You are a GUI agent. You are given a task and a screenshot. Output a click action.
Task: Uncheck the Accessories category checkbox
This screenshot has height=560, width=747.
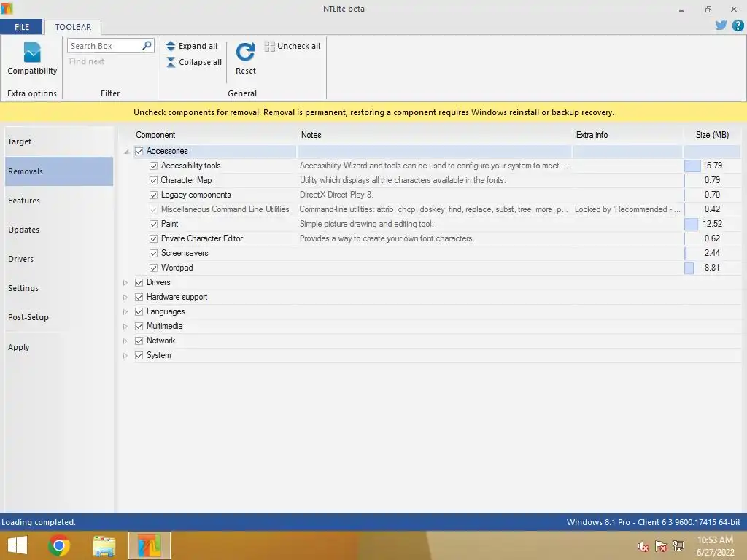click(139, 152)
